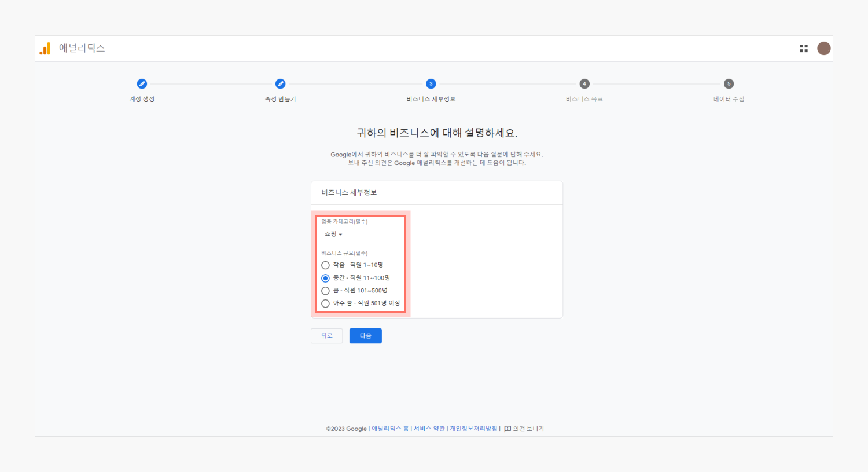The image size is (868, 472).
Task: Select 큼 - 직원 101~500명 radio button
Action: point(325,291)
